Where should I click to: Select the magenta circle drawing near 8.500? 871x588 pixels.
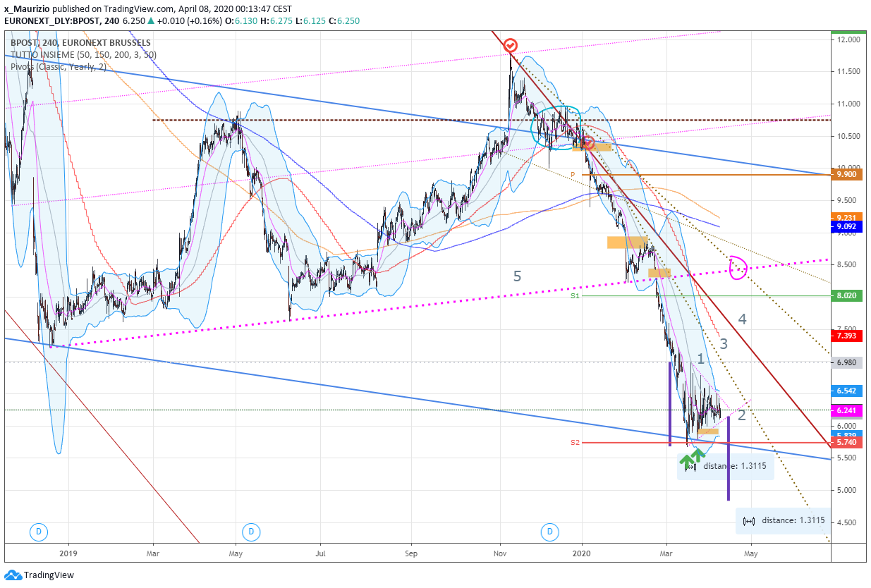[738, 267]
